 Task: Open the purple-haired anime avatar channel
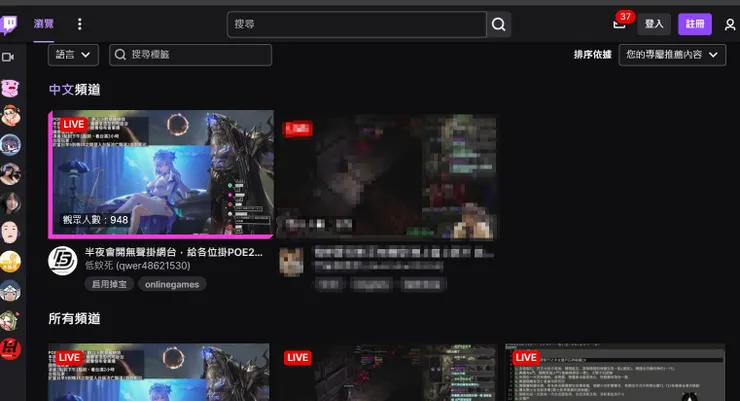pyautogui.click(x=10, y=145)
